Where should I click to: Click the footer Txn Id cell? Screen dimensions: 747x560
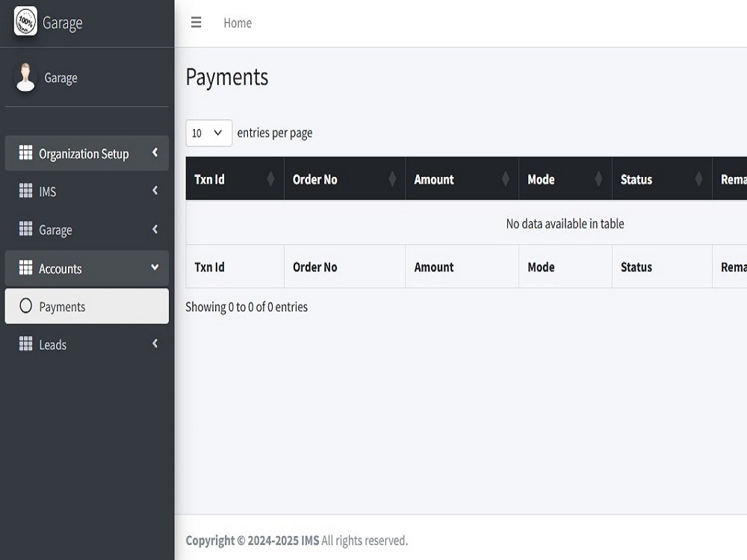pos(235,267)
